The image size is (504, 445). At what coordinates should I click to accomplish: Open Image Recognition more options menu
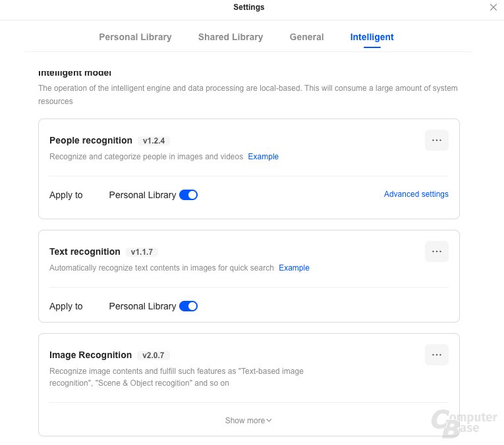click(x=436, y=355)
